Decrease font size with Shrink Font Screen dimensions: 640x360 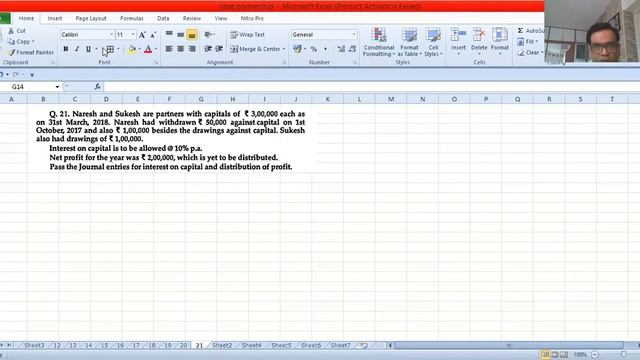pos(153,35)
